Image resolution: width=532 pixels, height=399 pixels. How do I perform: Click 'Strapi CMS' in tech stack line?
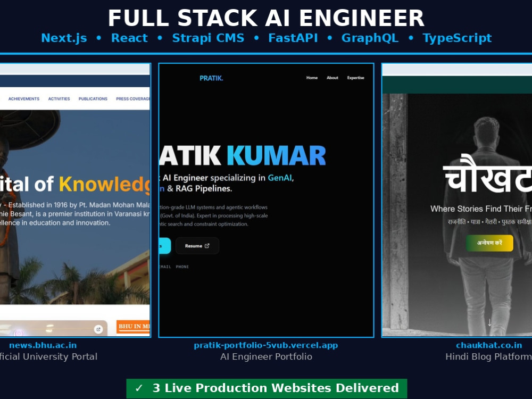pos(208,38)
